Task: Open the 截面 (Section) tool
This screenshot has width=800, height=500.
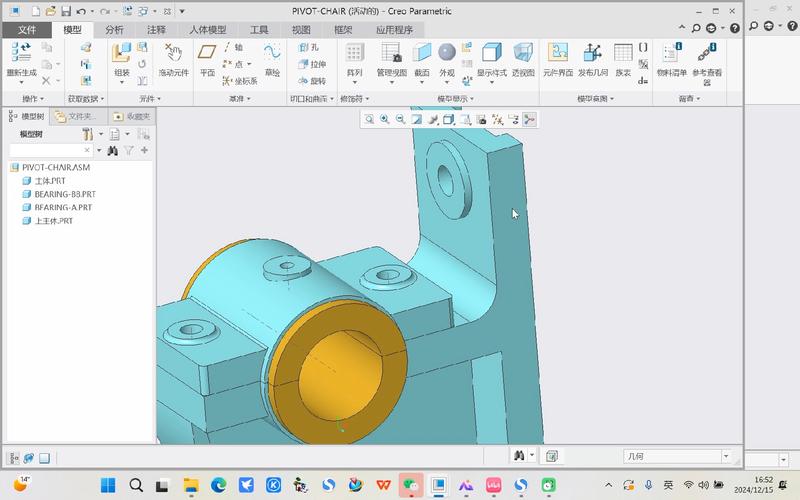Action: pyautogui.click(x=422, y=55)
